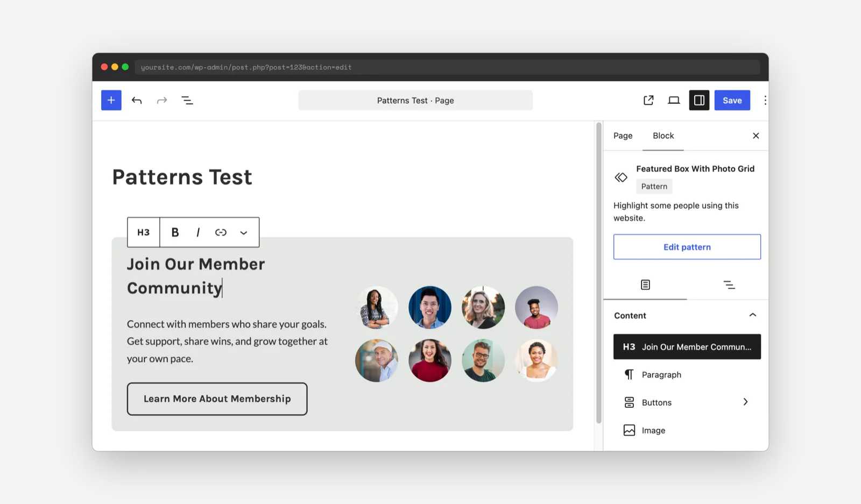Image resolution: width=861 pixels, height=504 pixels.
Task: Select the woman in red sweater photo
Action: point(429,360)
